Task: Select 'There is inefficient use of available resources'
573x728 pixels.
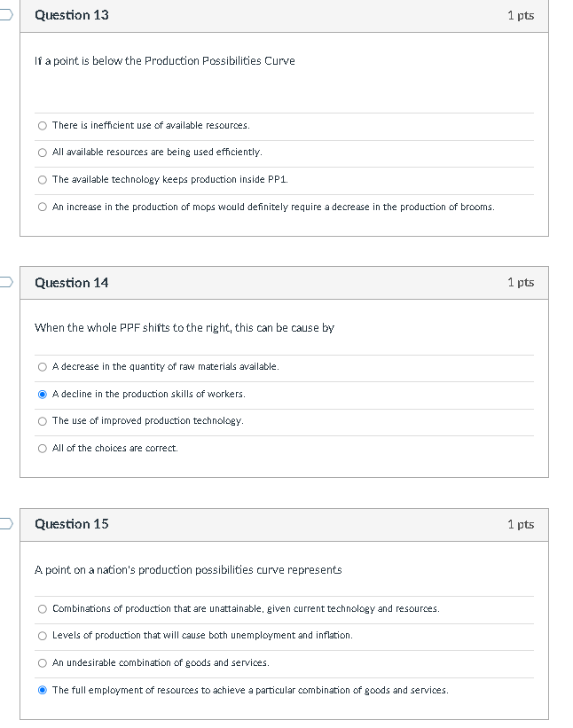Action: tap(42, 125)
